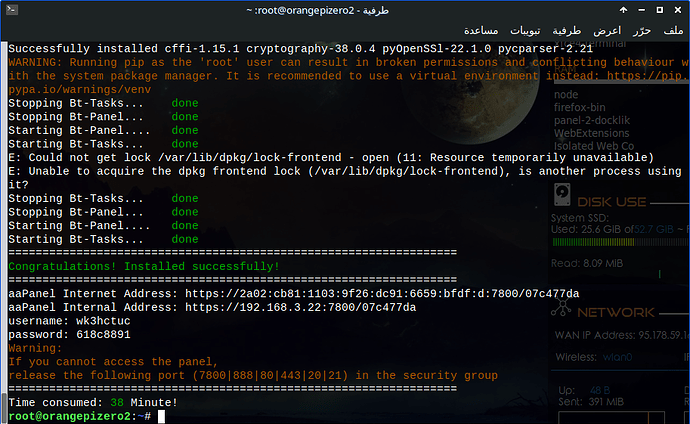Click the password value 618c8891
This screenshot has width=690, height=424.
click(x=104, y=334)
